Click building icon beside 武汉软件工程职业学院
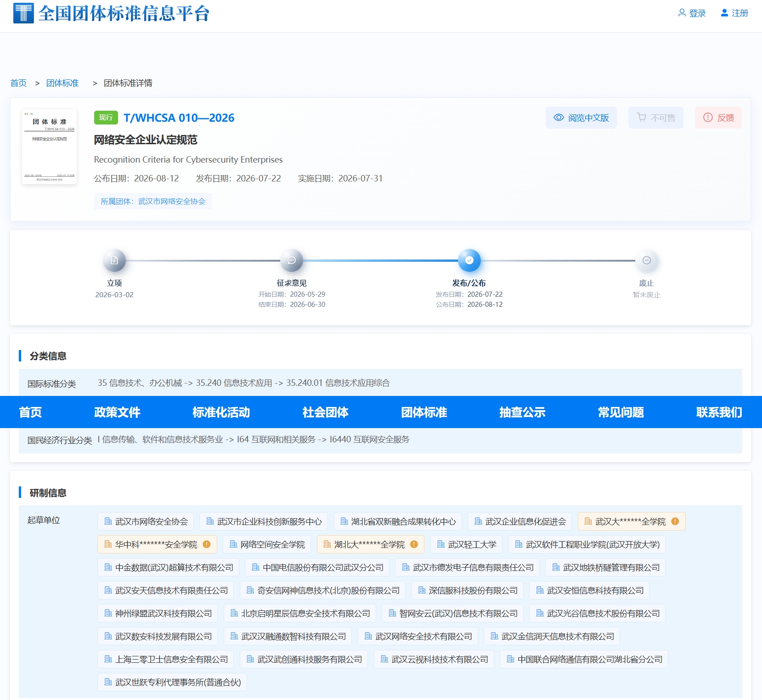This screenshot has width=762, height=700. [x=519, y=544]
